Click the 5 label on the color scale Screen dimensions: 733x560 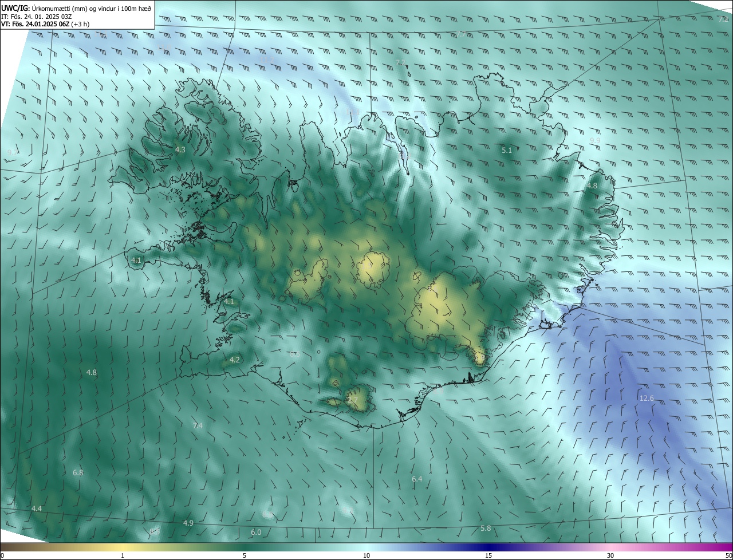[x=245, y=555]
